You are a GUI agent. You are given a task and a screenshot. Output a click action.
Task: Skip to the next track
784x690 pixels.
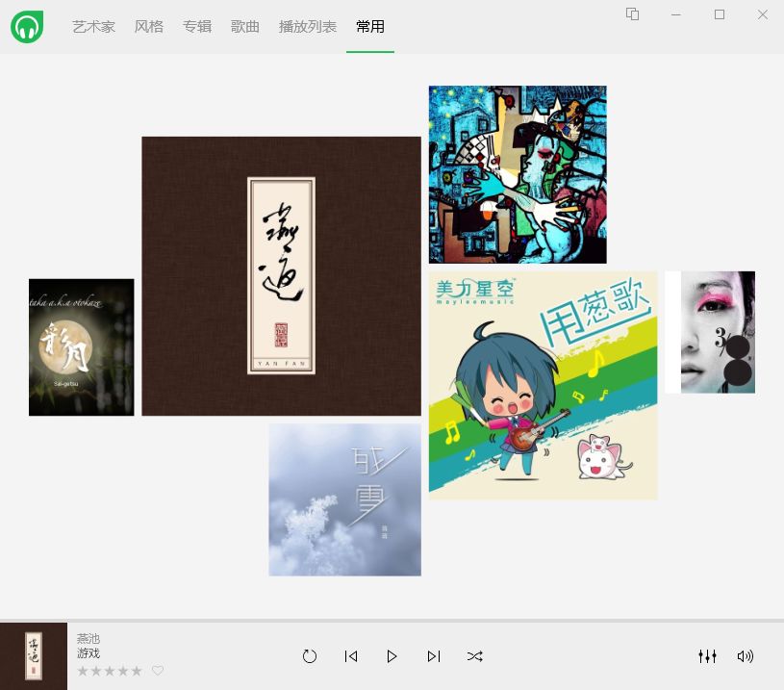click(x=434, y=656)
